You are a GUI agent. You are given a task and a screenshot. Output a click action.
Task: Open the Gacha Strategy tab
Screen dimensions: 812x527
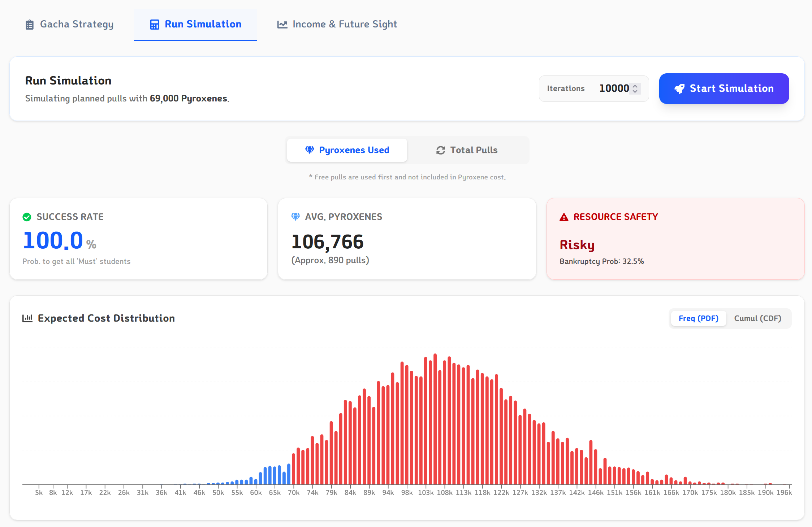70,25
